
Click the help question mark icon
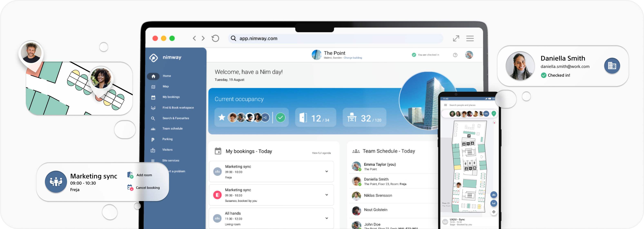point(455,55)
